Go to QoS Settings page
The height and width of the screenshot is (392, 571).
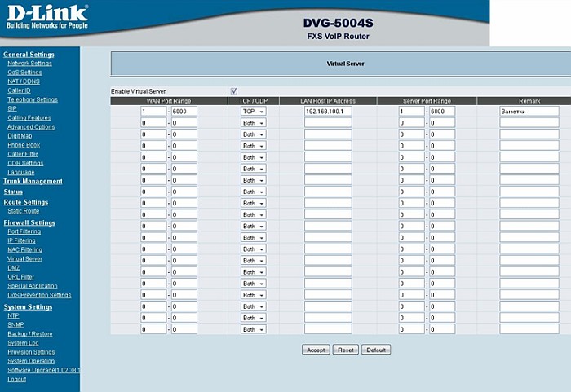click(24, 72)
